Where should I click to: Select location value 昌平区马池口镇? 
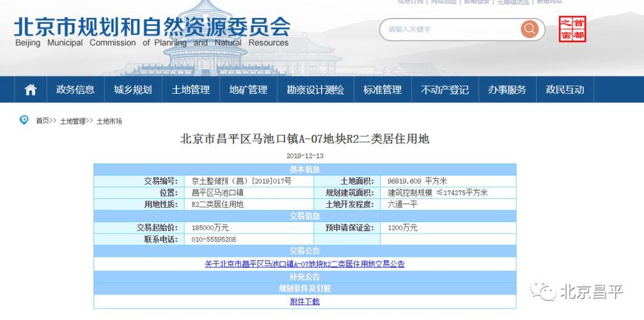(217, 193)
